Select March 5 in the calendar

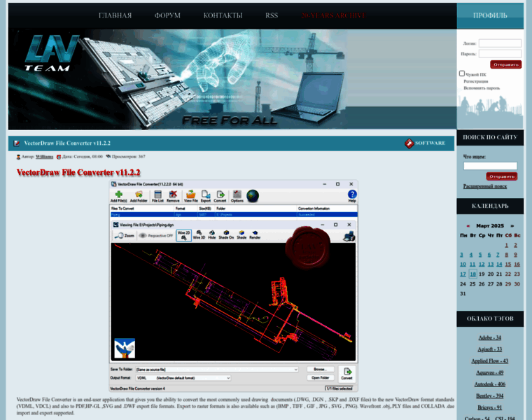click(480, 255)
